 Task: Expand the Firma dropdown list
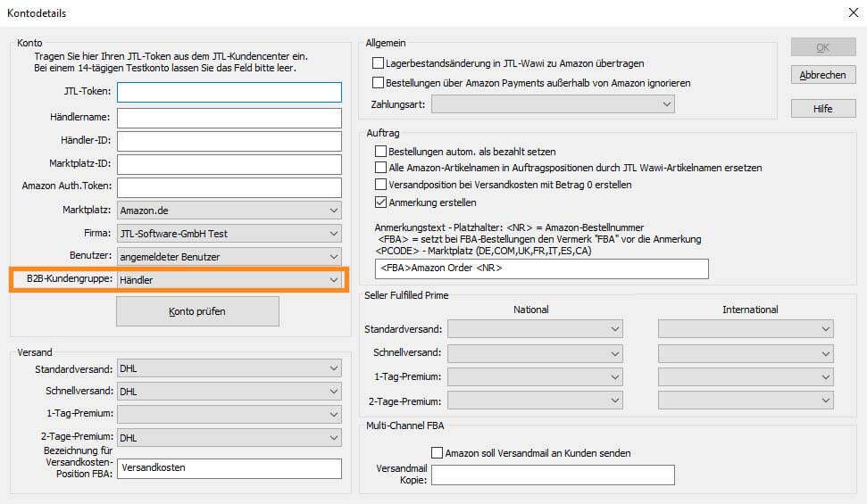coord(229,234)
